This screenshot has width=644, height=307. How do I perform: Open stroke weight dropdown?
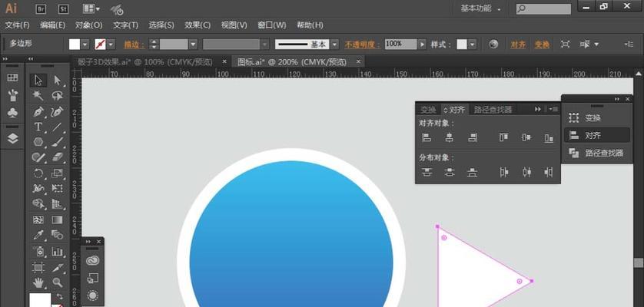tap(193, 45)
